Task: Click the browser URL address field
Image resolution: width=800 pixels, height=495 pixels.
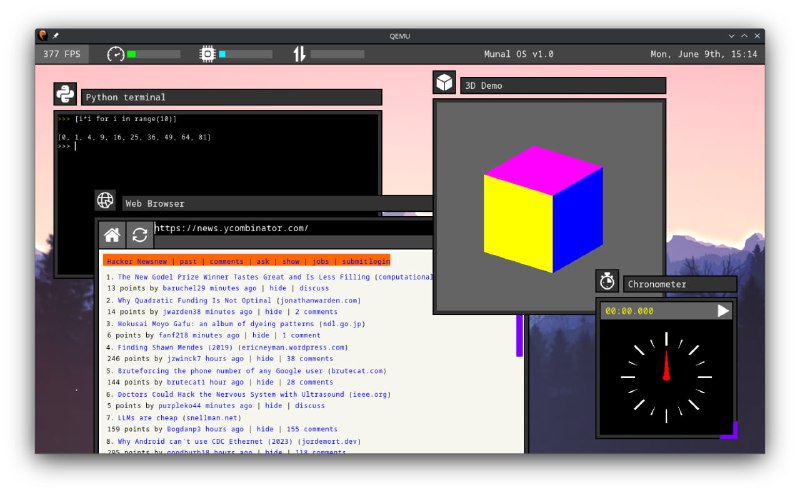Action: click(290, 228)
